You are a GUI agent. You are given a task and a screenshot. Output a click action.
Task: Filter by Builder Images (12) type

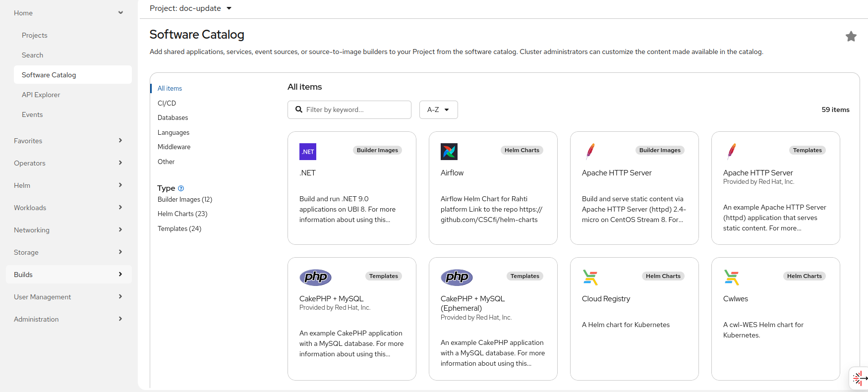[x=184, y=200]
